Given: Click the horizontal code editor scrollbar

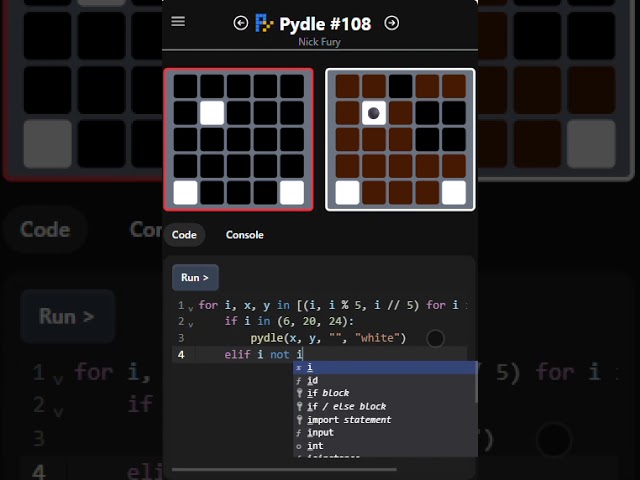Looking at the screenshot, I should [x=284, y=469].
